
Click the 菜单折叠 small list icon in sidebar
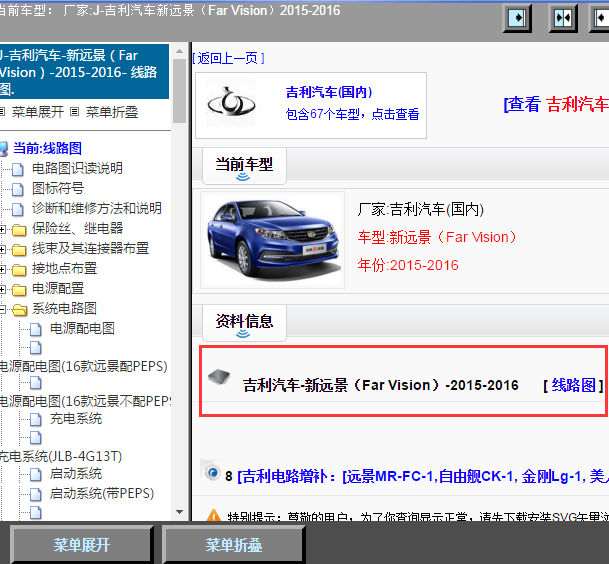[75, 112]
